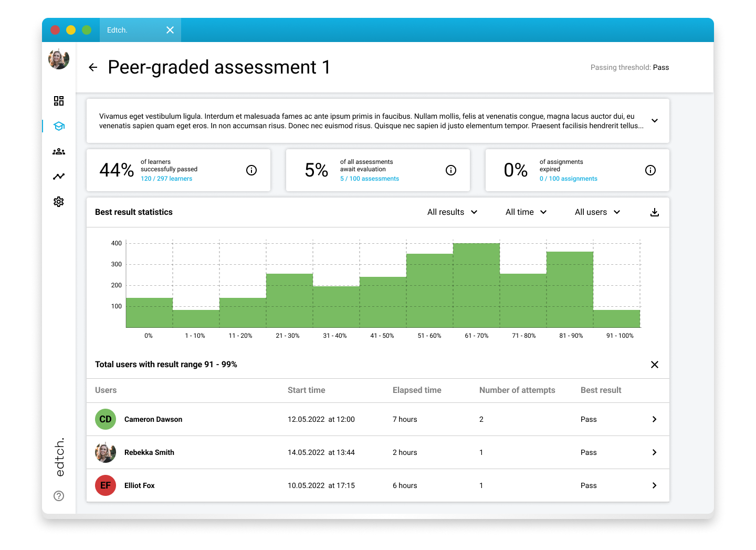Open the 120 / 297 learners link
The width and height of the screenshot is (756, 550).
click(166, 179)
